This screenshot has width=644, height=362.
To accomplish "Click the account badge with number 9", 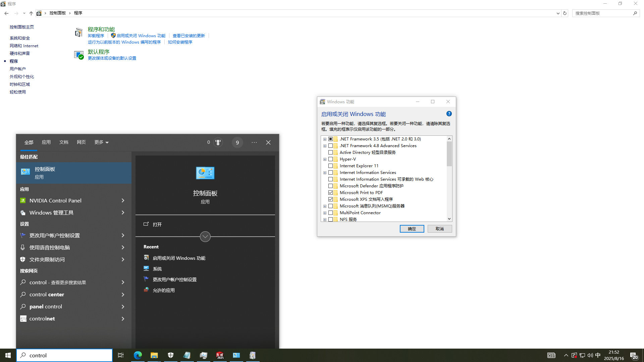I will pos(237,142).
